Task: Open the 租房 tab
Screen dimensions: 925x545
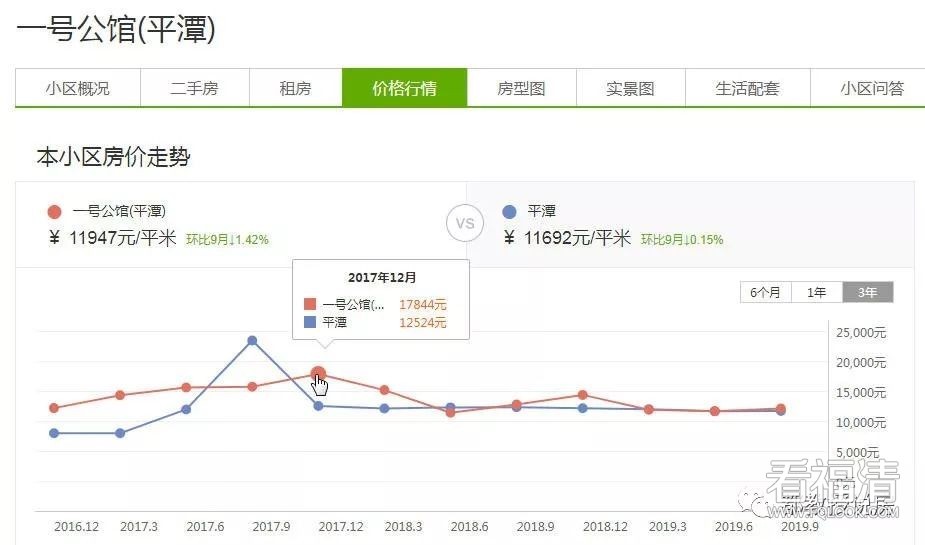Action: click(296, 88)
